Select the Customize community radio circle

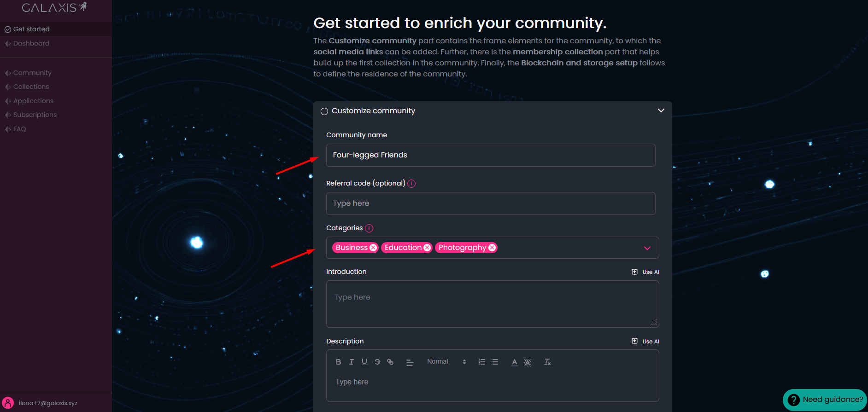pyautogui.click(x=324, y=111)
